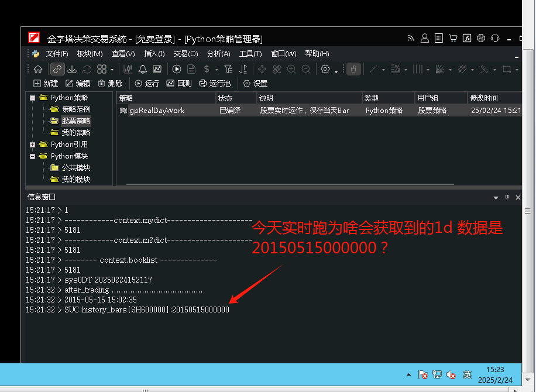Screen dimensions: 536x392
Task: Click the headset customer service icon
Action: (x=495, y=39)
